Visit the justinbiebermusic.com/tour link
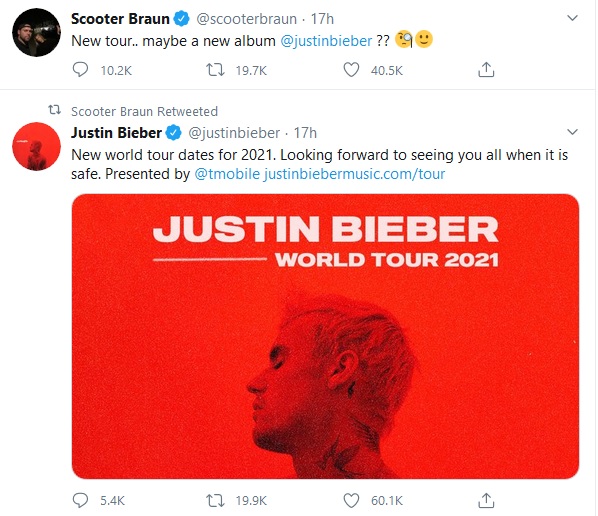Screen dimensions: 598x516 click(354, 174)
